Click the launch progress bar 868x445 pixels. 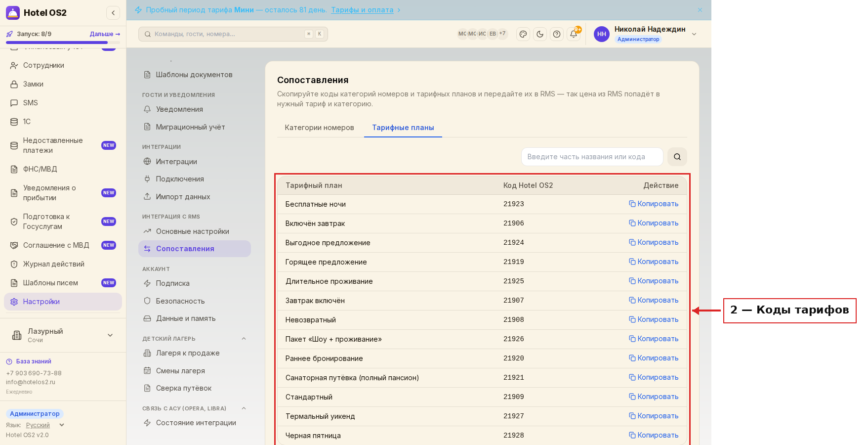coord(63,43)
